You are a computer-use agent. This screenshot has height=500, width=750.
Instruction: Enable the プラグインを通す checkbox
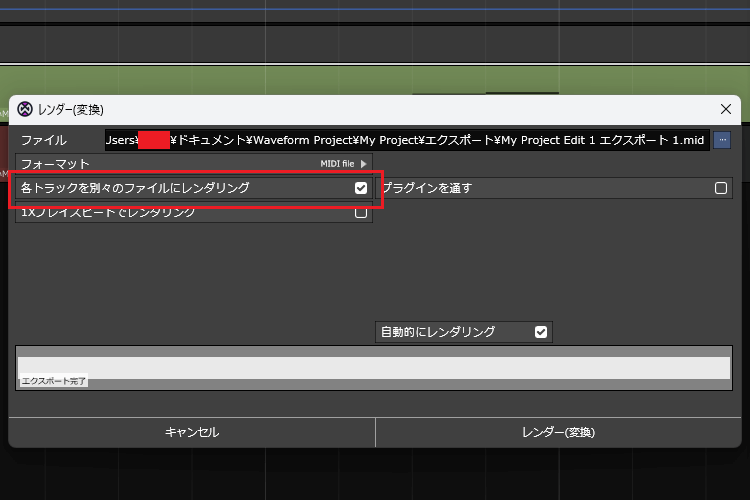tap(720, 188)
